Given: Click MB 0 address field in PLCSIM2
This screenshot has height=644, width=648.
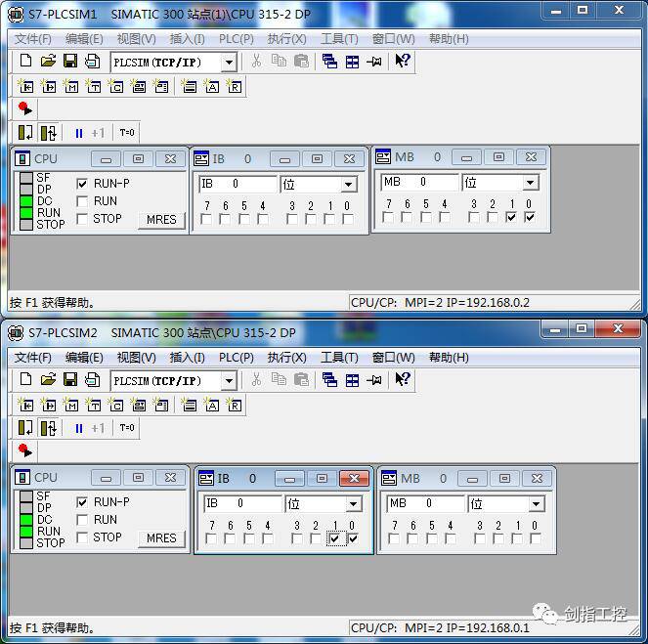Looking at the screenshot, I should click(425, 503).
